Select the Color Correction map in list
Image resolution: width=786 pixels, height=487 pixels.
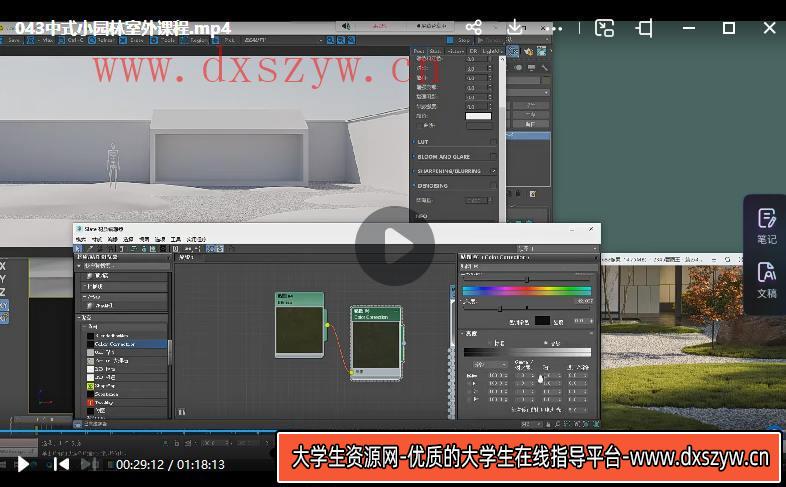pyautogui.click(x=125, y=344)
